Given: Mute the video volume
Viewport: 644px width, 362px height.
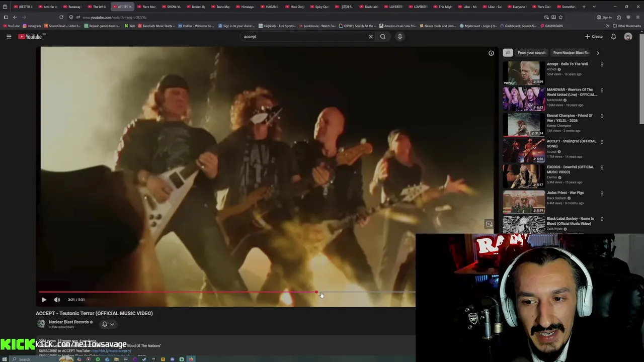Looking at the screenshot, I should [x=57, y=300].
